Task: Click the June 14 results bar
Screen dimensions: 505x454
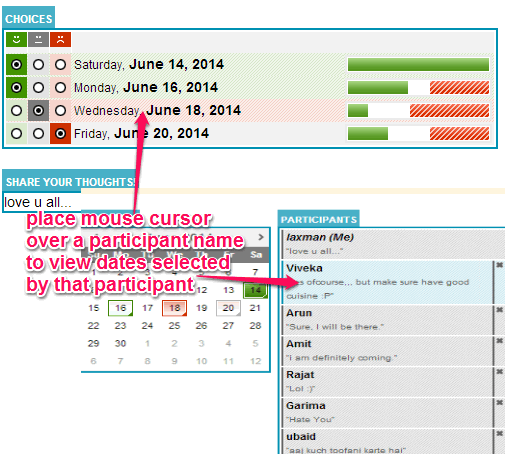Action: (418, 64)
